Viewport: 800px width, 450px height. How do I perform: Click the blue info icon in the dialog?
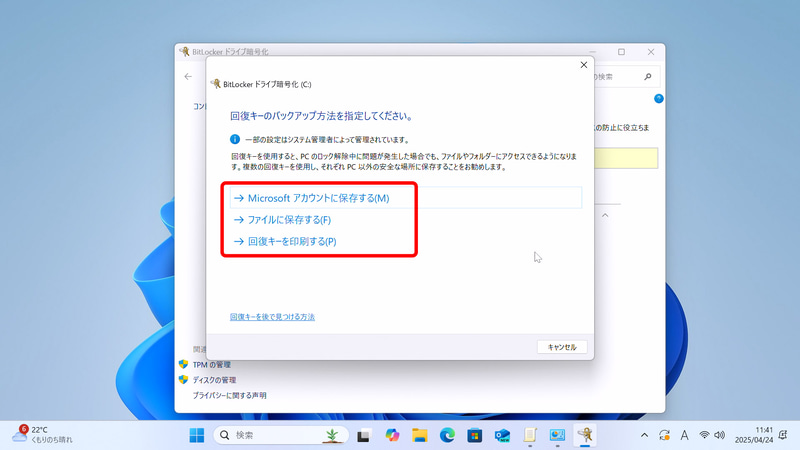pos(235,139)
